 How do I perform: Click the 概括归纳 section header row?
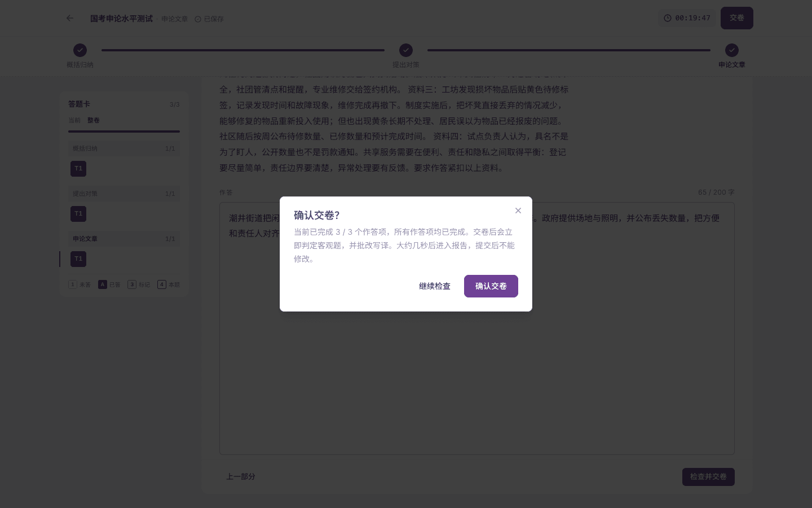124,148
